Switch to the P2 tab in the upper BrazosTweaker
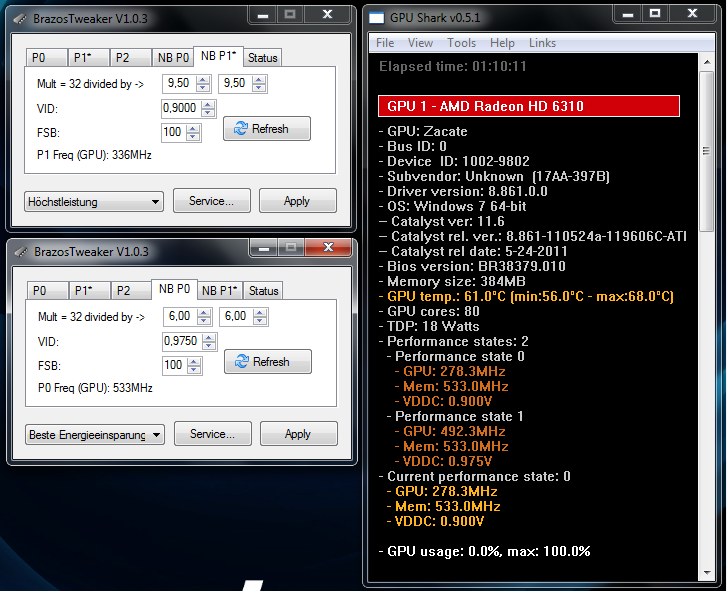 coord(130,58)
